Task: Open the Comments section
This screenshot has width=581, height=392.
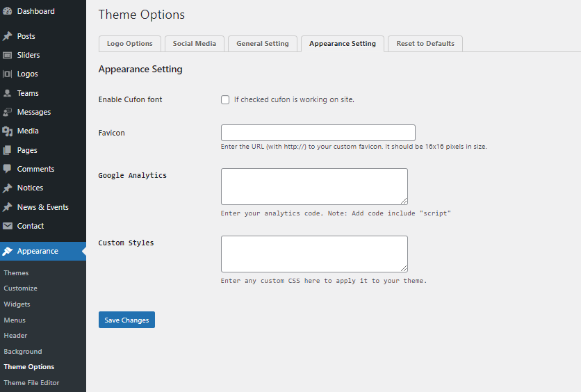Action: tap(35, 169)
